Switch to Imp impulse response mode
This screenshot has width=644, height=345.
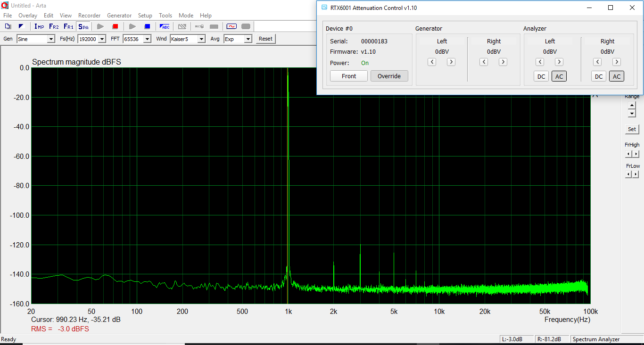[x=39, y=26]
